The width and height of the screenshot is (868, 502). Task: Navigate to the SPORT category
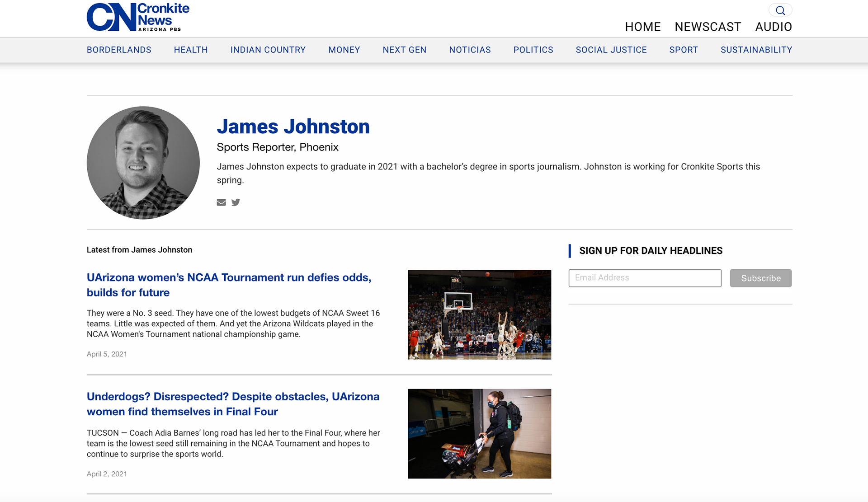683,50
